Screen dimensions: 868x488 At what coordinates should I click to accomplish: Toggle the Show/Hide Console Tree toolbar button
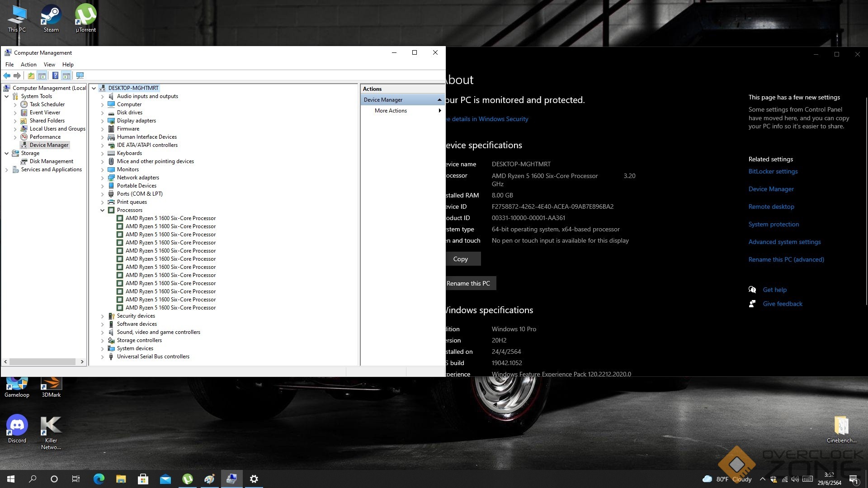pyautogui.click(x=42, y=75)
